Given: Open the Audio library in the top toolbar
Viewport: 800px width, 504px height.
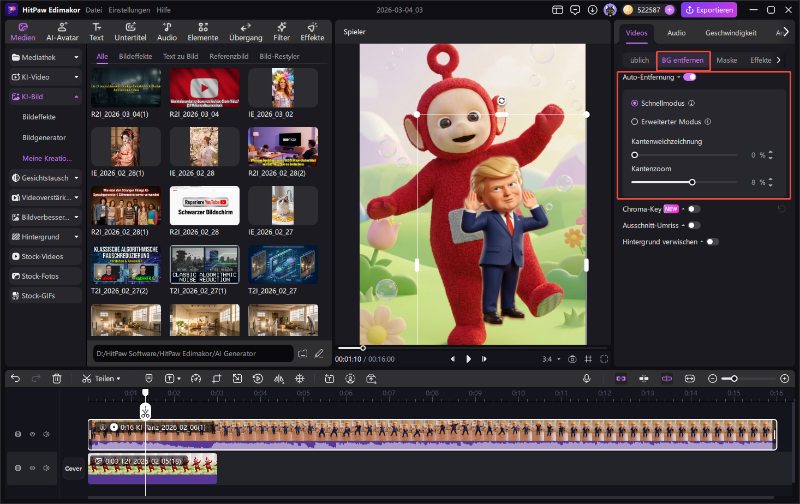Looking at the screenshot, I should pos(167,32).
